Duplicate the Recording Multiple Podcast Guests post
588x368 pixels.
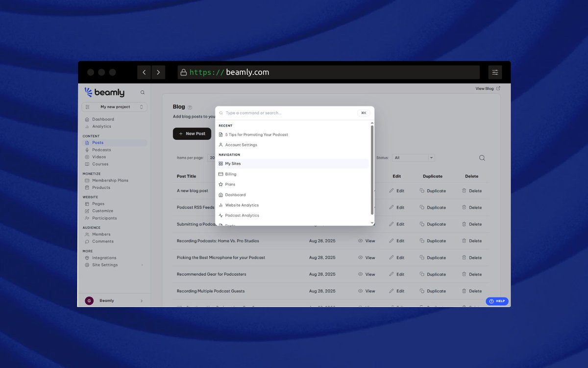click(433, 291)
